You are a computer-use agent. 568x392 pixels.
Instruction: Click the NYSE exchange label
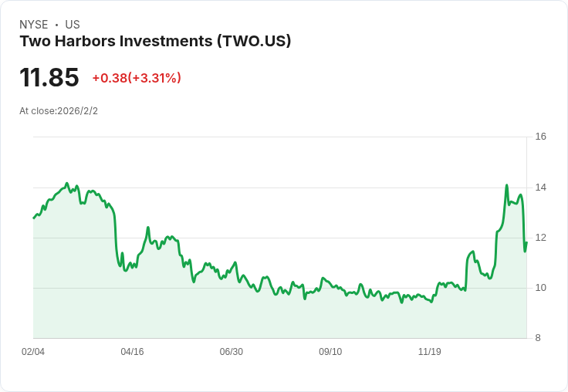[33, 25]
